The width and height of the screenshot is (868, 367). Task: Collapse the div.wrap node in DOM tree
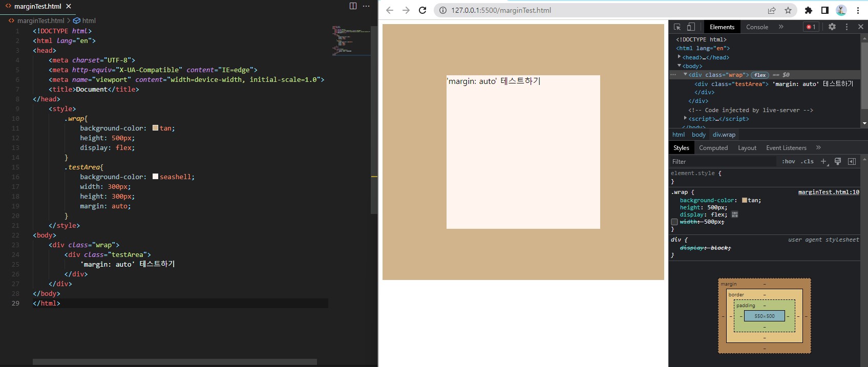[685, 74]
